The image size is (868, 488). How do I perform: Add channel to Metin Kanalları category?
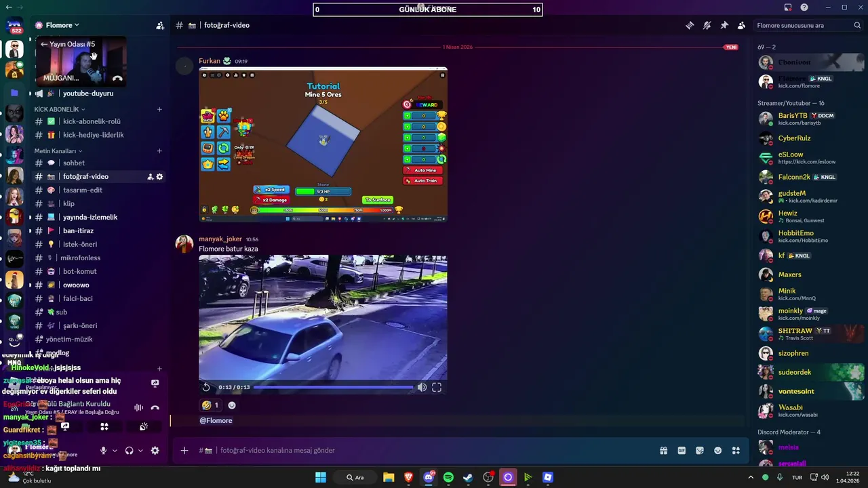[x=159, y=151]
